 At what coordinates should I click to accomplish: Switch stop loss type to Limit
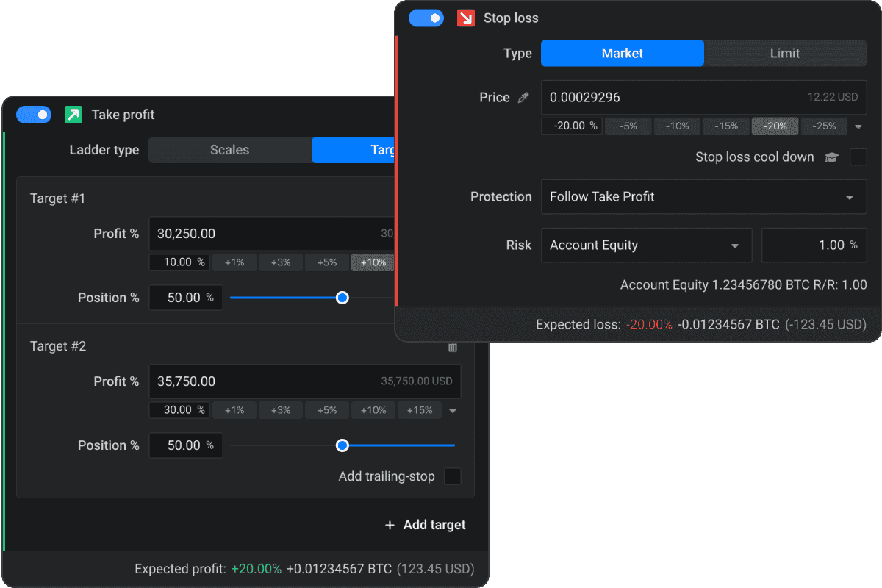[785, 53]
